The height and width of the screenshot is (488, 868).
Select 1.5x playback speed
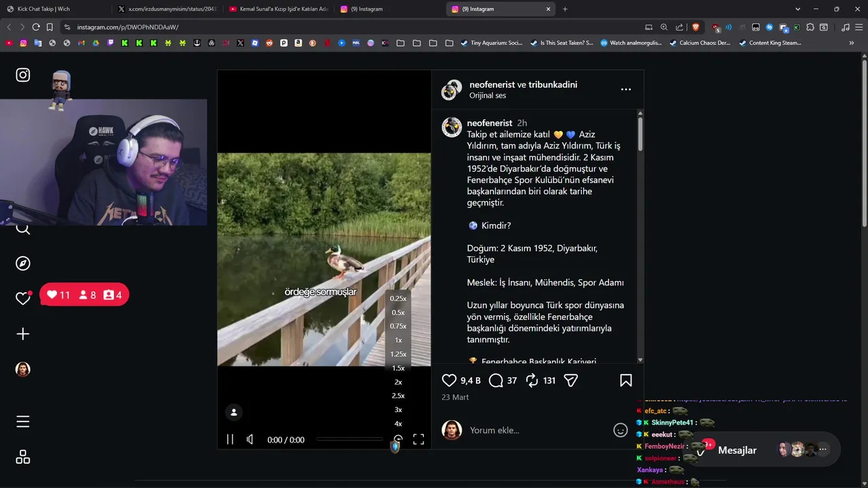[398, 368]
